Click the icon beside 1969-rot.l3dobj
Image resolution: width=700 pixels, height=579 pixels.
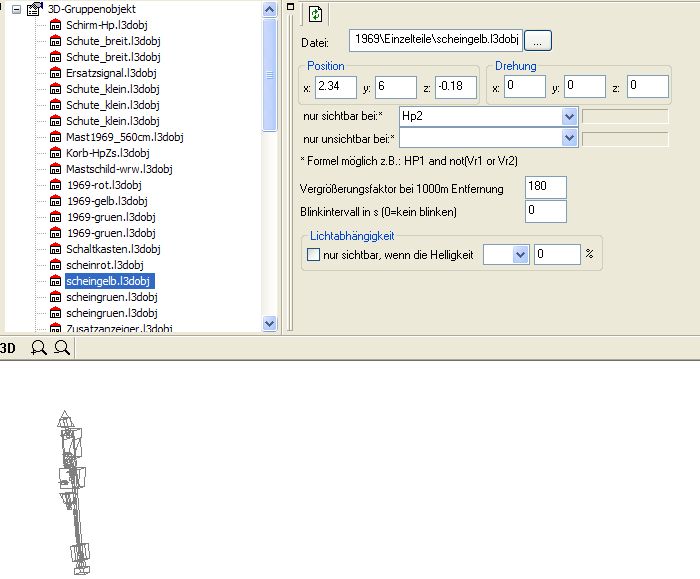pyautogui.click(x=55, y=185)
